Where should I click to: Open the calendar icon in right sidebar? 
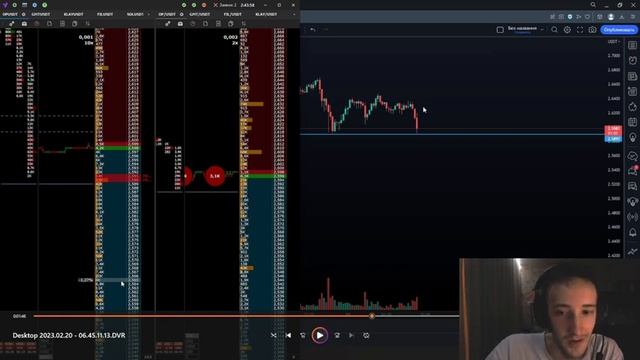pos(633,122)
